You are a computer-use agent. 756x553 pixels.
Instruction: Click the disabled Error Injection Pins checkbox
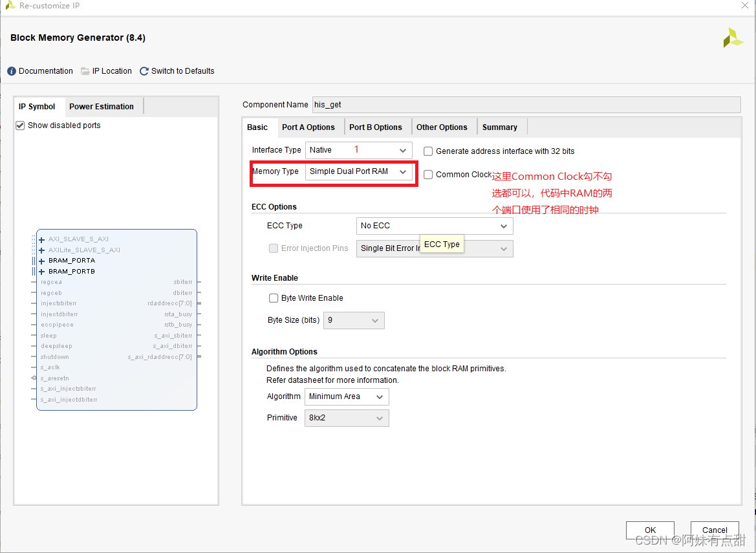[x=274, y=248]
